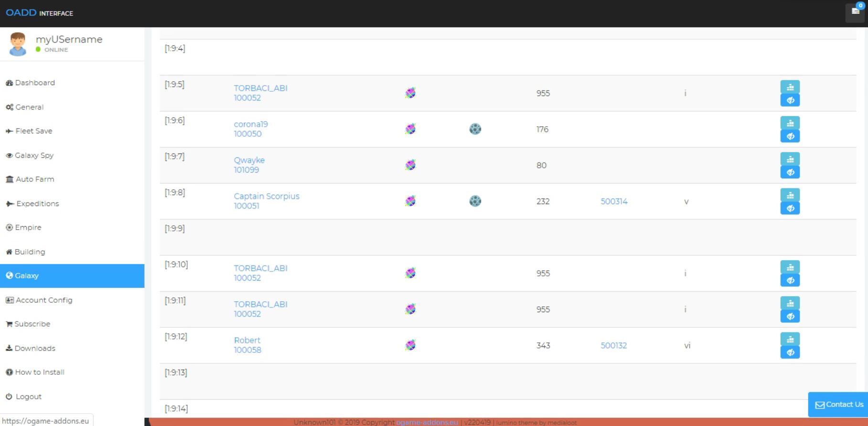This screenshot has width=868, height=426.
Task: Click the moon icon in corona19 row
Action: [x=475, y=129]
